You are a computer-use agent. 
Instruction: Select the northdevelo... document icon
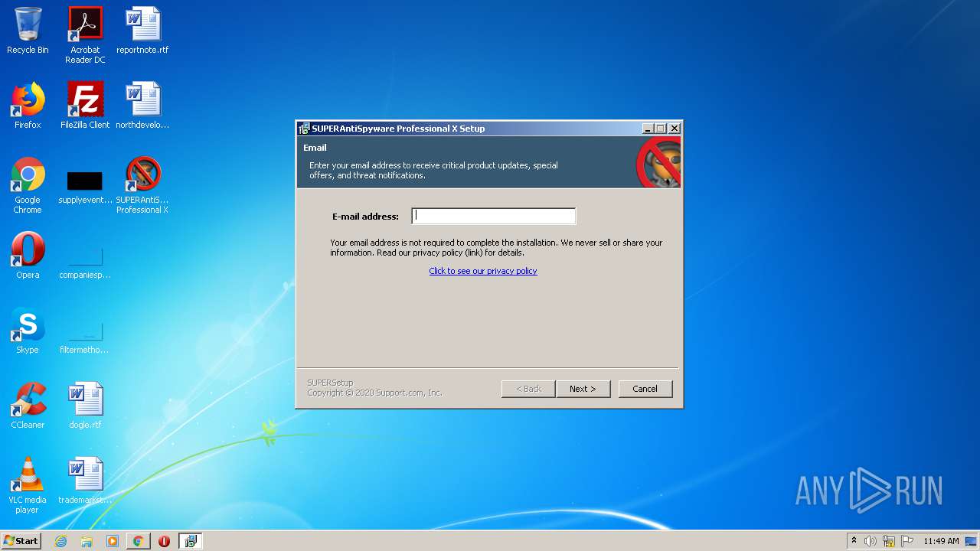pos(142,106)
